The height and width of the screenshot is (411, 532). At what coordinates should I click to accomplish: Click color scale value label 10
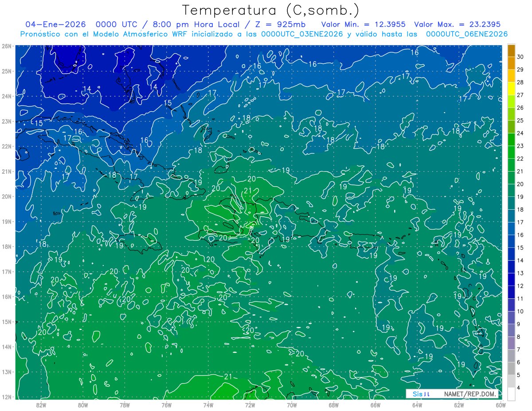tap(520, 311)
